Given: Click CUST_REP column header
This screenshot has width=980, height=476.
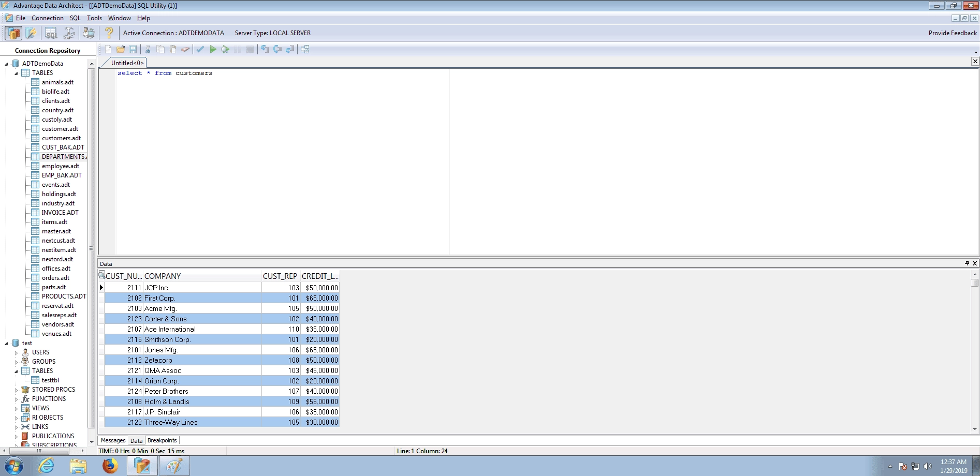Looking at the screenshot, I should point(281,276).
